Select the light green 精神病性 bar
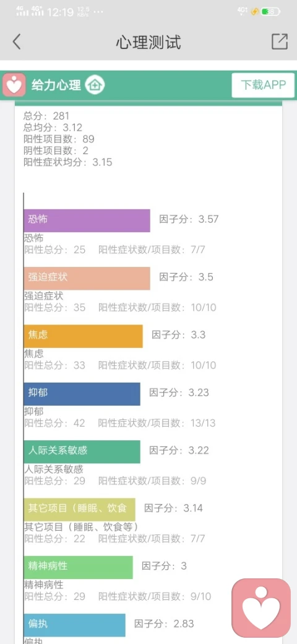Screen dimensions: 297x644 coord(78,567)
